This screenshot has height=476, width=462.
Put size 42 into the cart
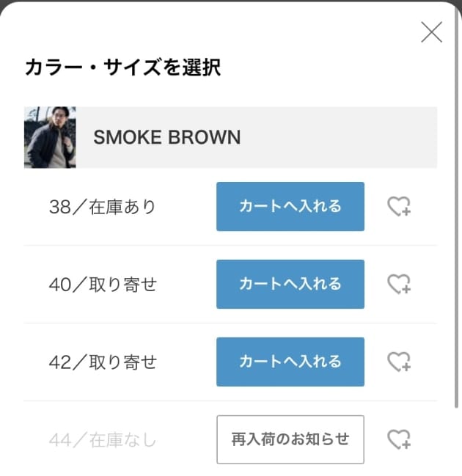pyautogui.click(x=290, y=362)
